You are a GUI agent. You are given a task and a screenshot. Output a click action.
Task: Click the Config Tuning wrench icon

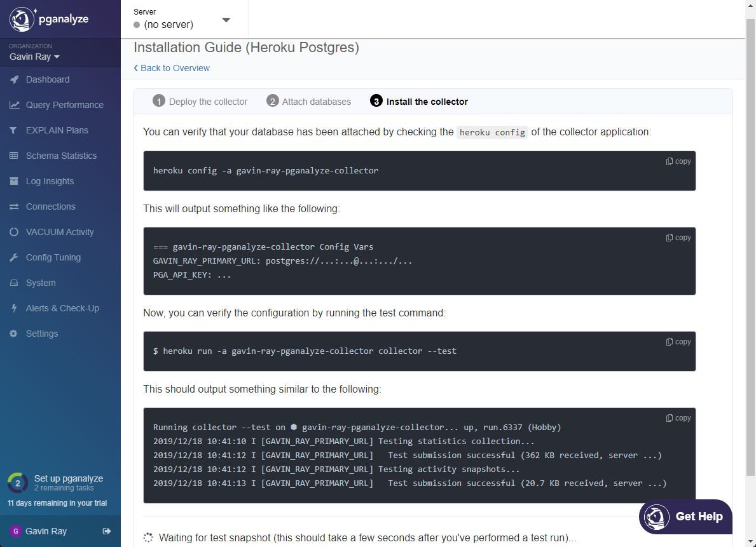point(14,258)
